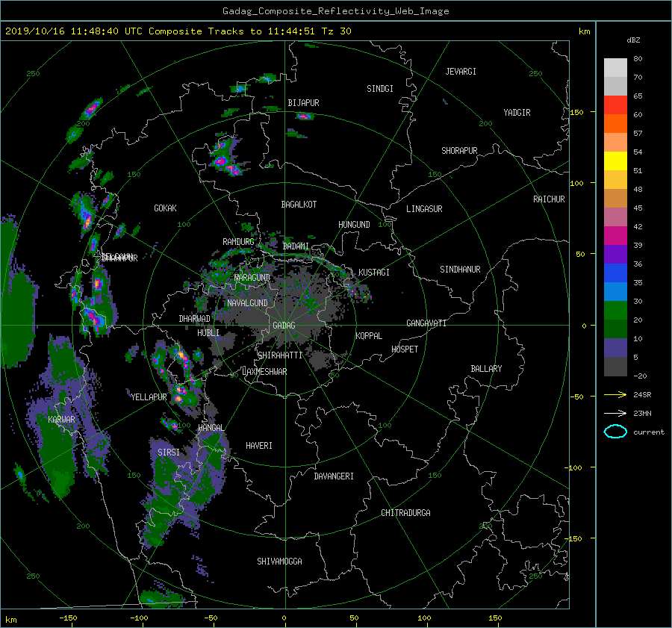Click the KUSTAGI city label
Viewport: 672px width, 628px height.
click(x=374, y=273)
